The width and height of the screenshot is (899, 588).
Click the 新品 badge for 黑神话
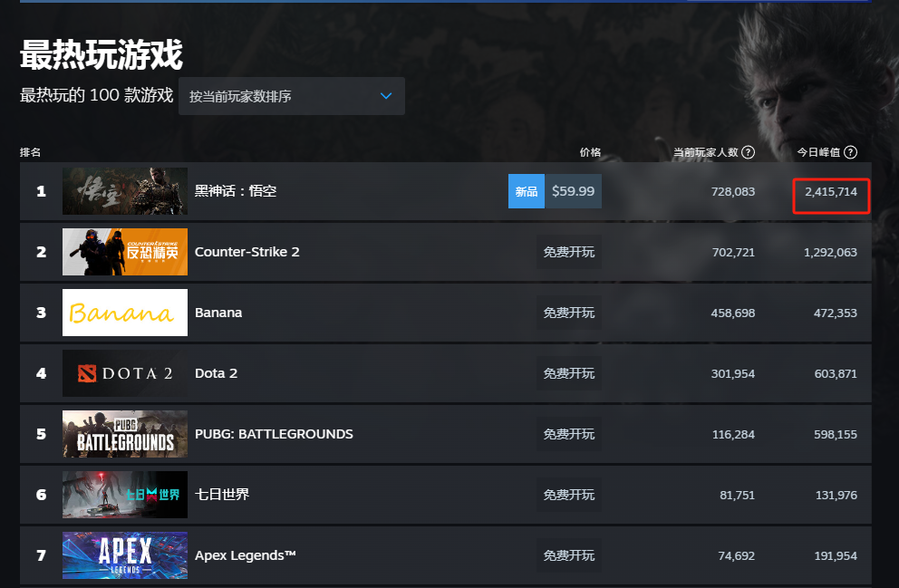coord(527,191)
